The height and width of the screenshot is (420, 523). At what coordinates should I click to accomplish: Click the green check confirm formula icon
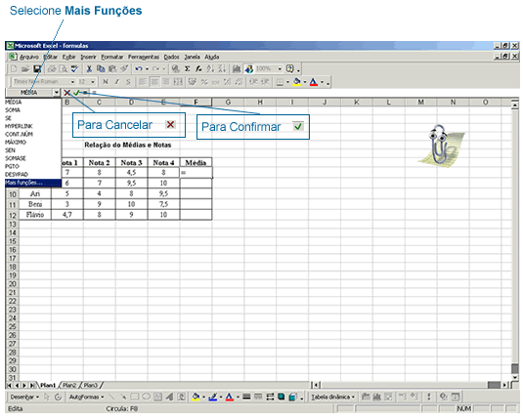coord(76,93)
